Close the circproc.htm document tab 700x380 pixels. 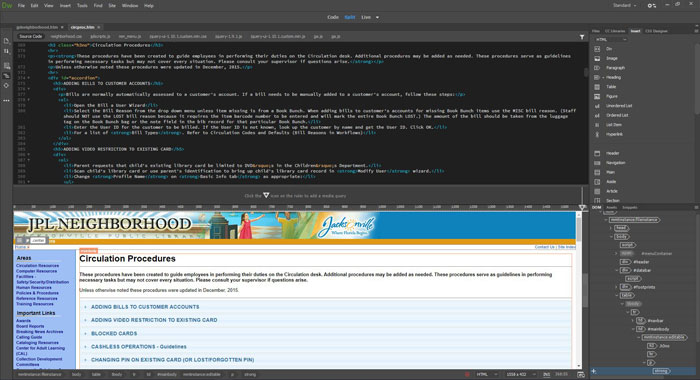[99, 27]
